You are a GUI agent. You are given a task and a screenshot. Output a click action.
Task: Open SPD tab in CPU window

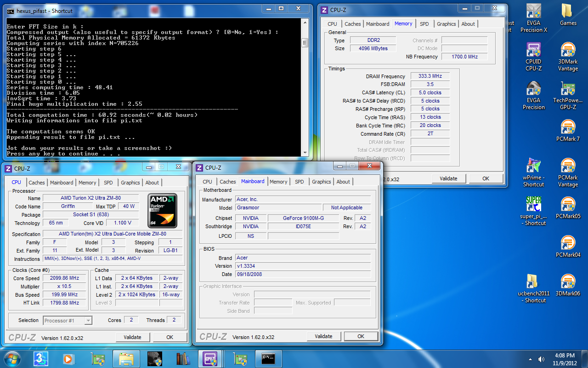coord(108,183)
